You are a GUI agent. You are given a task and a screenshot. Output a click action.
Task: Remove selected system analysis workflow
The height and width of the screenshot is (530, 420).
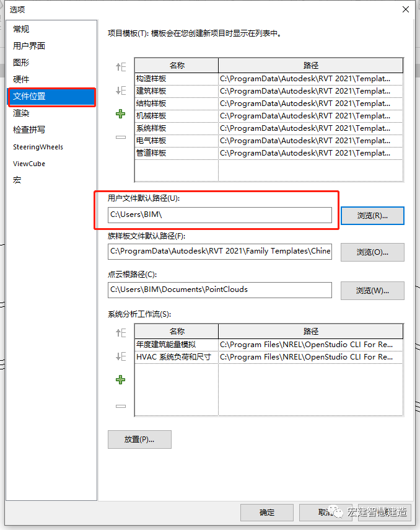coord(121,406)
